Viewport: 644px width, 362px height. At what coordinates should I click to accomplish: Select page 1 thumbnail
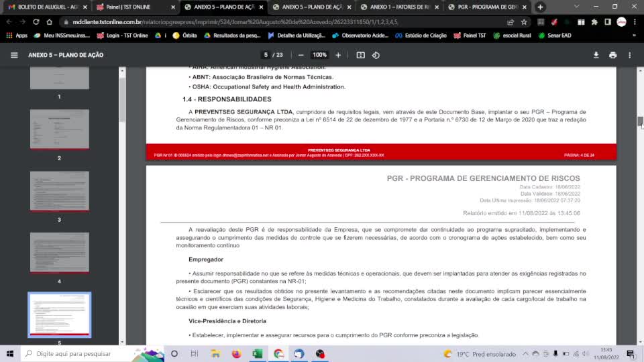coord(59,78)
